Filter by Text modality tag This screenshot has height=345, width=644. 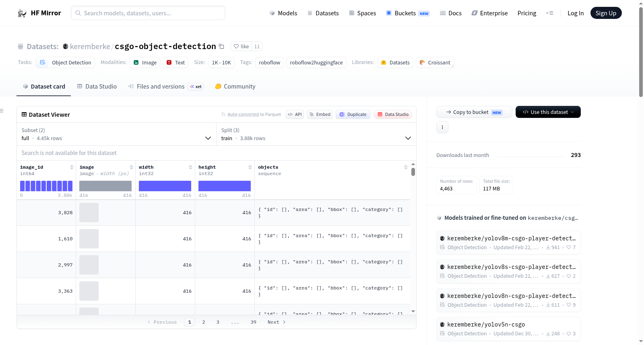point(175,62)
